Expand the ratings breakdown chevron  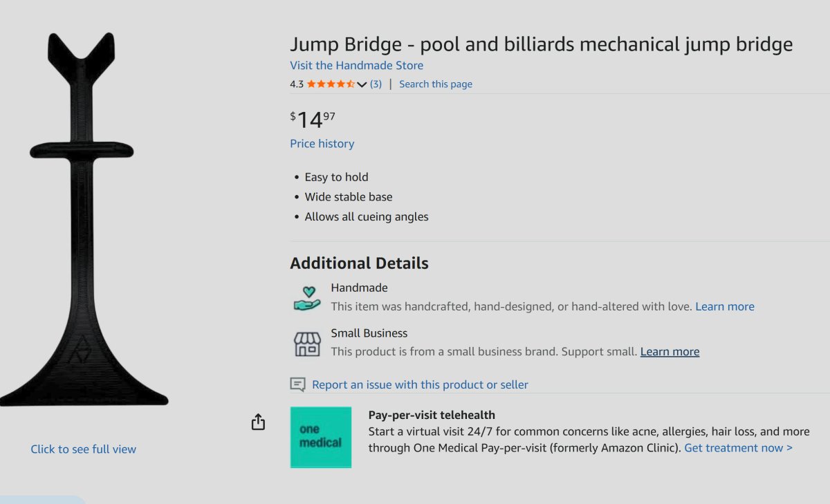click(x=361, y=84)
